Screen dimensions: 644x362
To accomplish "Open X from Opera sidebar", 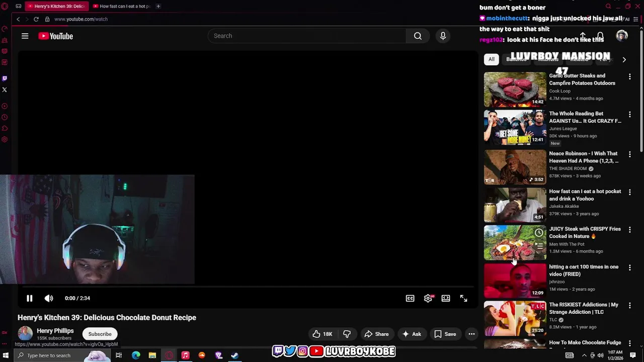I will click(5, 89).
